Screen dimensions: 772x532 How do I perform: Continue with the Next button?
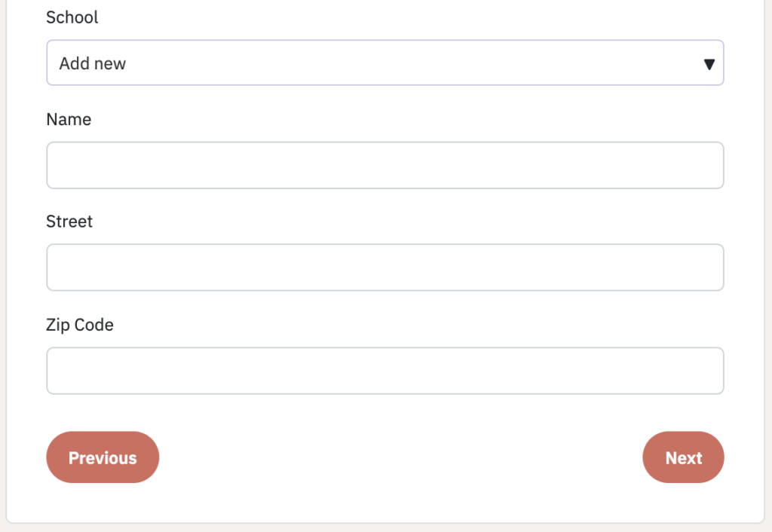click(683, 457)
